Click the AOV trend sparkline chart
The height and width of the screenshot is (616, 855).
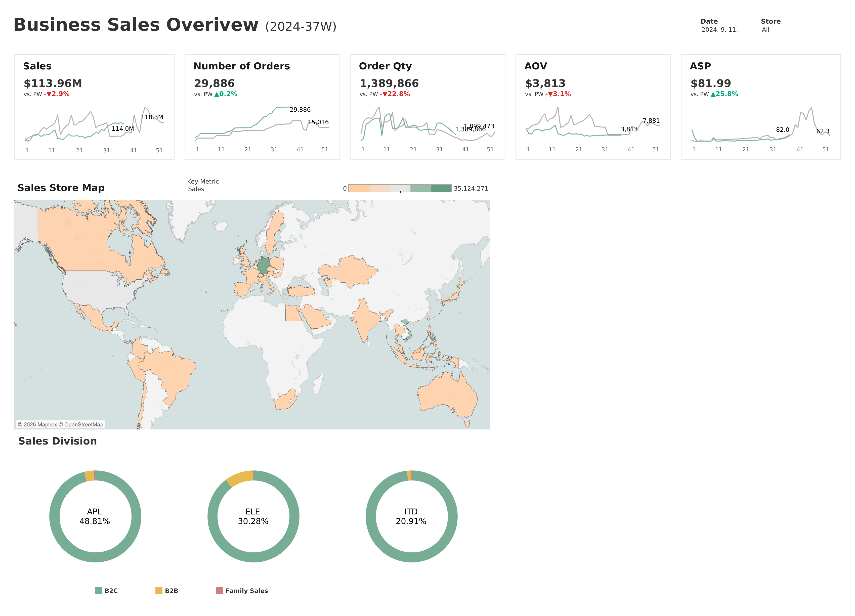coord(593,122)
